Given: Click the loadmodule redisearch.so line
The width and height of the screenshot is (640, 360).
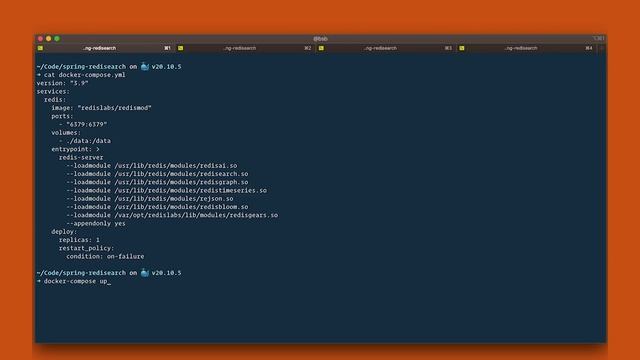Looking at the screenshot, I should 157,174.
